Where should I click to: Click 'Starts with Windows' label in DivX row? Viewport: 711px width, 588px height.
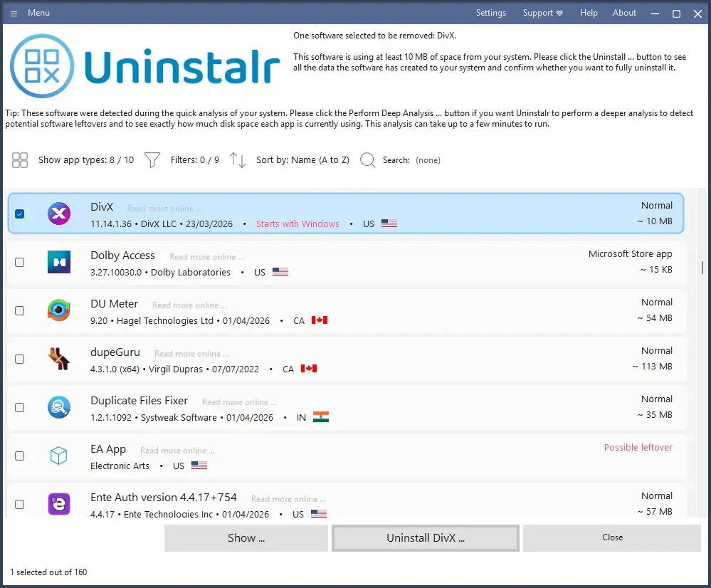(x=297, y=224)
